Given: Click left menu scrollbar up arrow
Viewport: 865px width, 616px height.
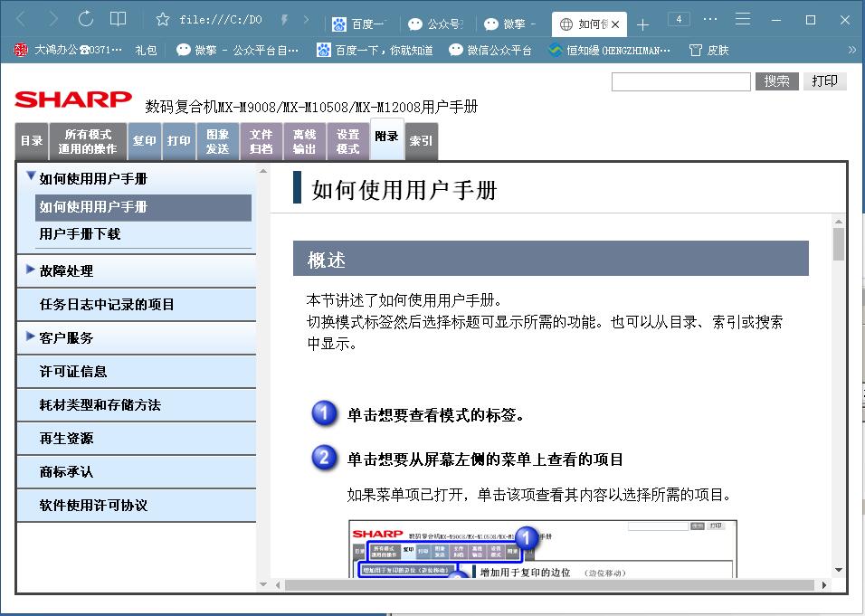Looking at the screenshot, I should [x=263, y=171].
